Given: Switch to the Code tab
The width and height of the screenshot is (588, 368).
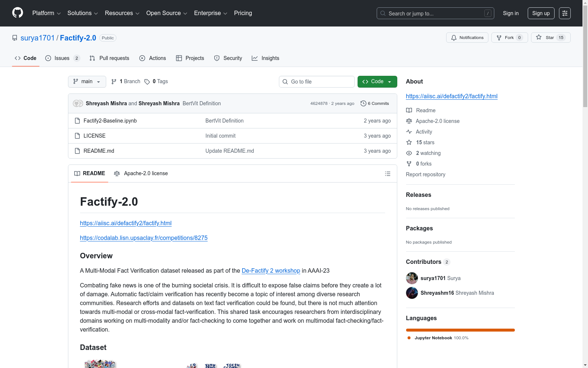Looking at the screenshot, I should click(x=26, y=58).
